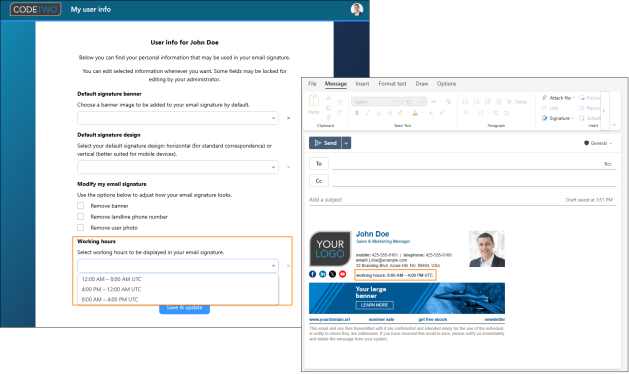
Task: Click the LinkedIn icon in signature
Action: [323, 274]
